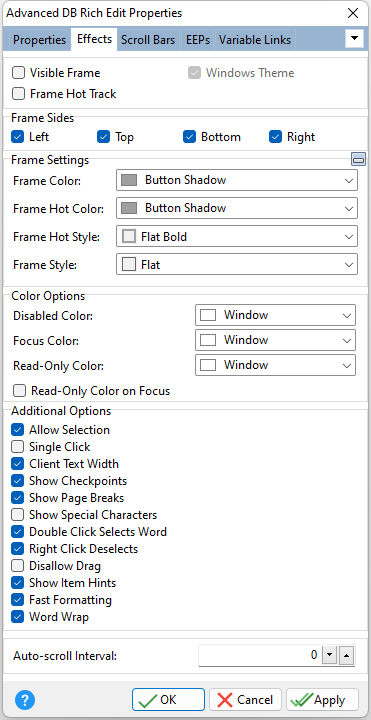
Task: Toggle the Allow Selection checkbox
Action: click(x=17, y=430)
